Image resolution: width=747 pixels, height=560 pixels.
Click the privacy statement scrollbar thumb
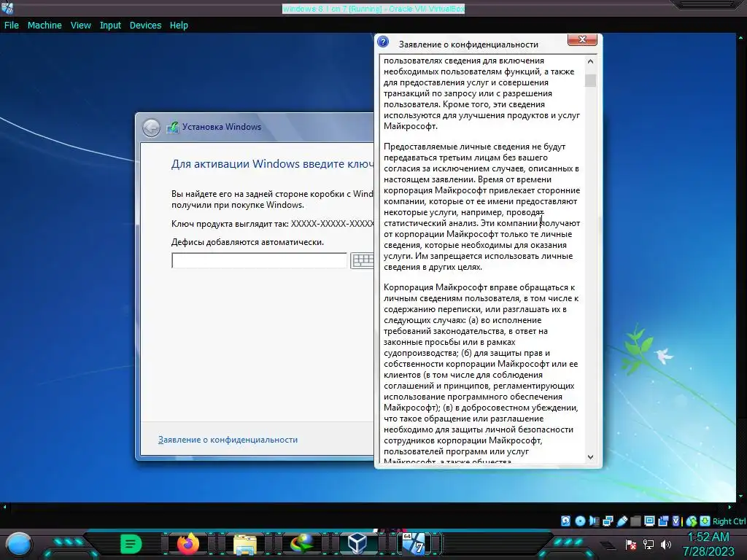[590, 80]
